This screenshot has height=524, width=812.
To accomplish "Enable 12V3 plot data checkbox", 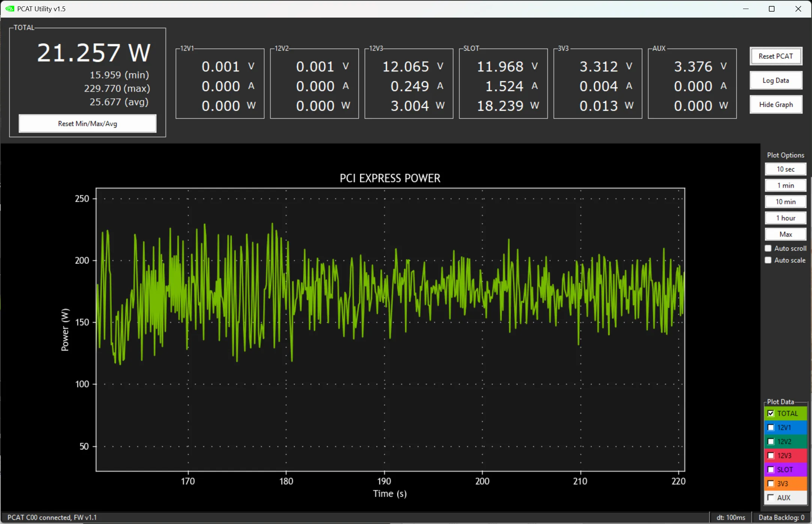I will tap(771, 455).
